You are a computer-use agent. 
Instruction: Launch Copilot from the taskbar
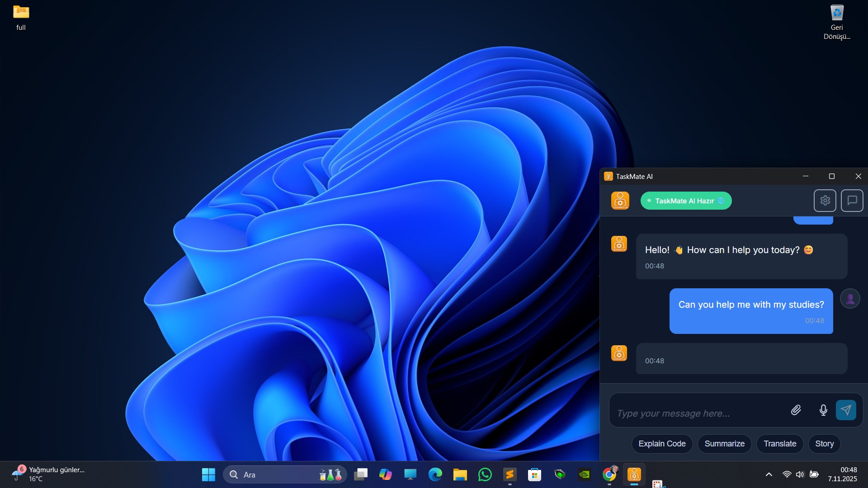[x=385, y=474]
